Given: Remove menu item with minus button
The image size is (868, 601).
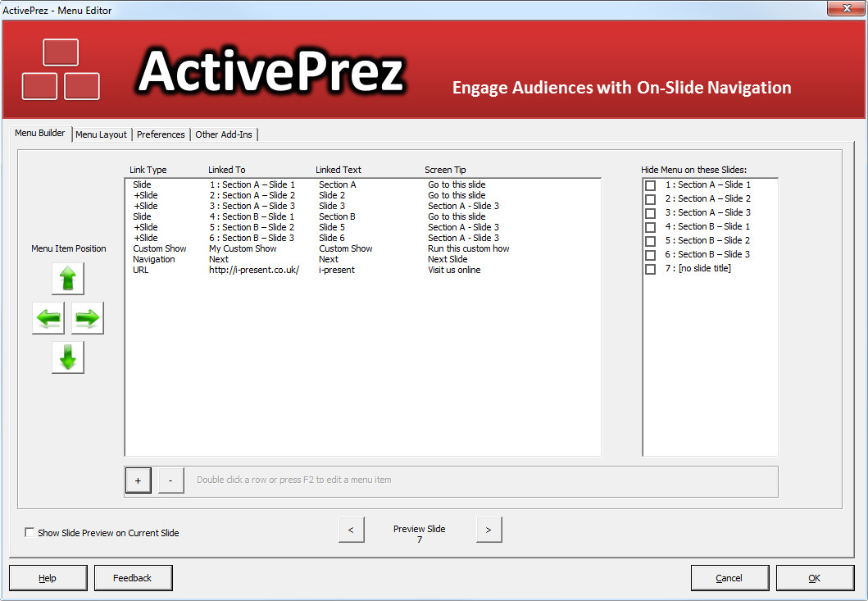Looking at the screenshot, I should click(171, 480).
